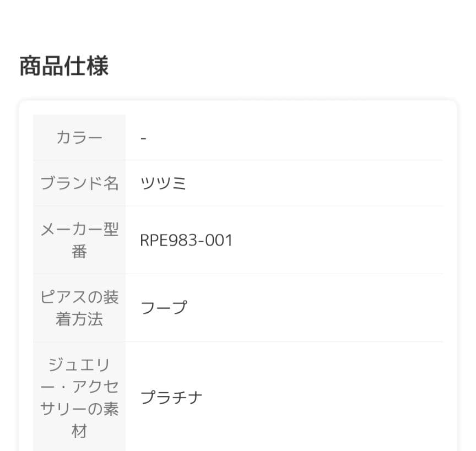Click the brand value ツツミ

point(164,183)
